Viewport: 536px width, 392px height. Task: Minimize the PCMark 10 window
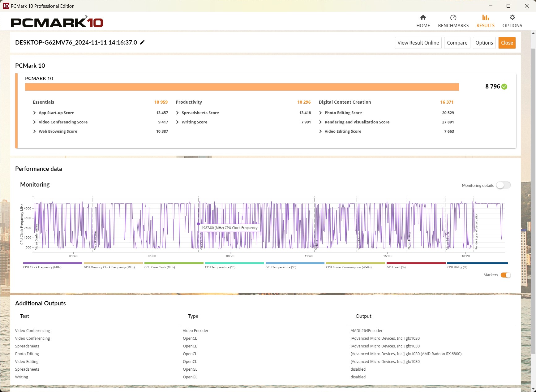pos(490,6)
